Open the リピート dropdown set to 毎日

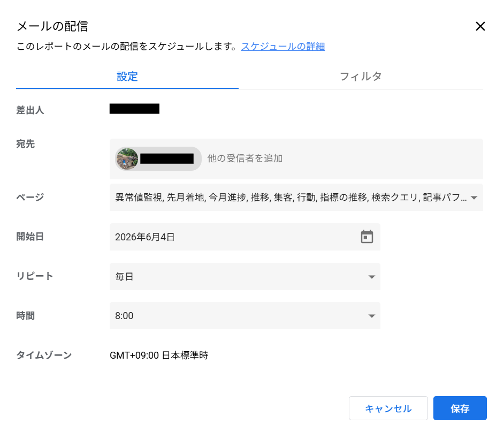point(245,277)
